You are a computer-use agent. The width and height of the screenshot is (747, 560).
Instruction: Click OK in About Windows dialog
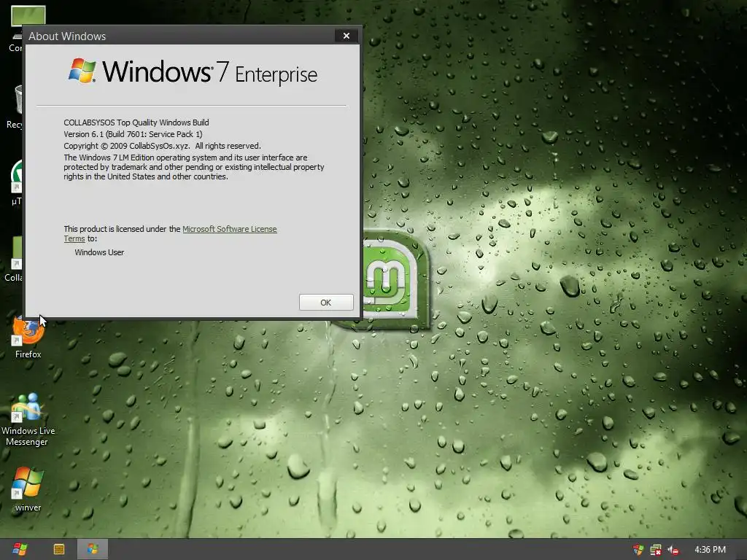pos(326,303)
